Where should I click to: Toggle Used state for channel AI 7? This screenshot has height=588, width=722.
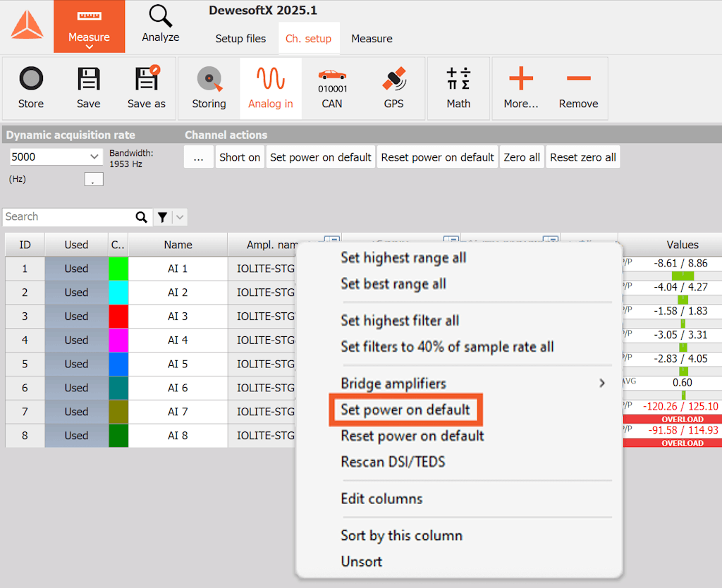(76, 412)
